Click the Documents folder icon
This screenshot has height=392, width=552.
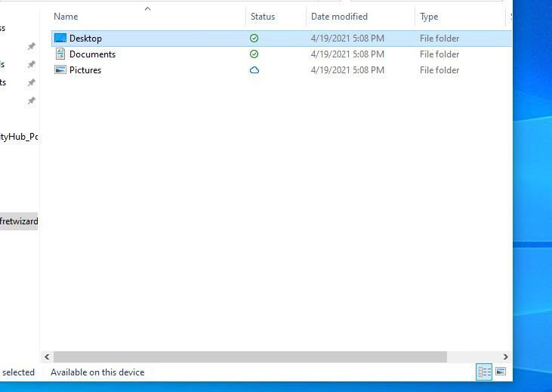tap(60, 54)
